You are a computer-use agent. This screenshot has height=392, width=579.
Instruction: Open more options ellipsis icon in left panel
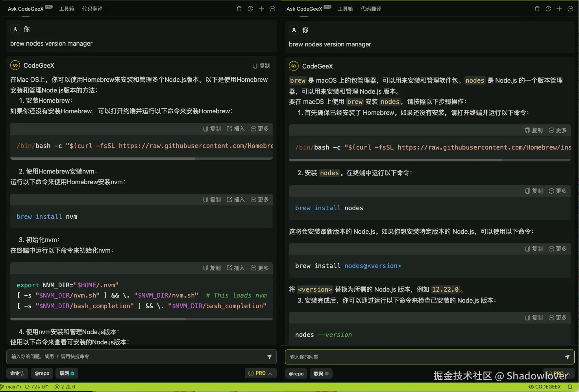pyautogui.click(x=272, y=9)
